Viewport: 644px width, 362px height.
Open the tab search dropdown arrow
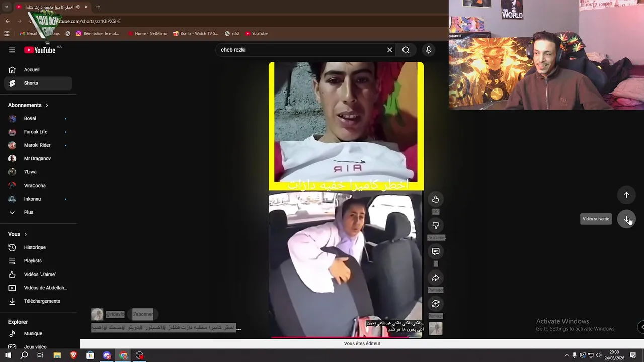click(7, 7)
